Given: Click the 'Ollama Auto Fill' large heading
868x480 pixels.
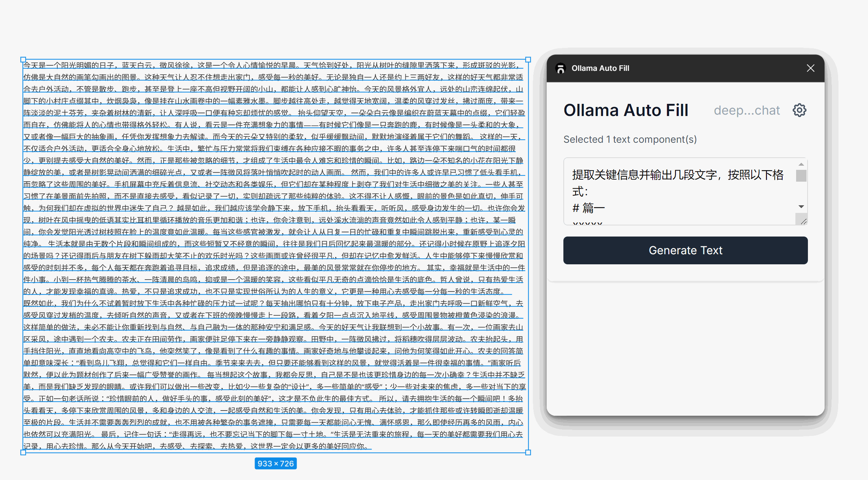Looking at the screenshot, I should (626, 110).
